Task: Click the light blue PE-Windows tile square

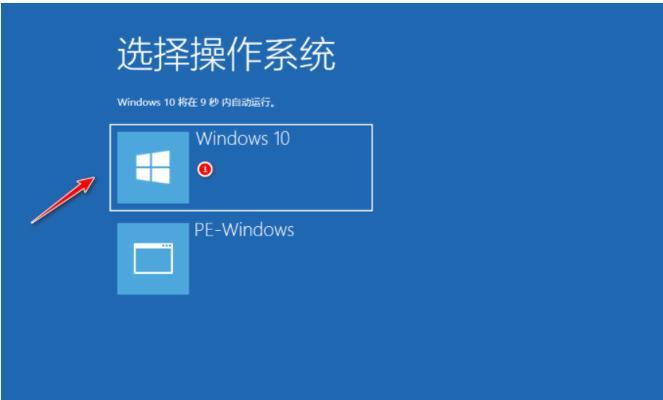Action: 153,259
